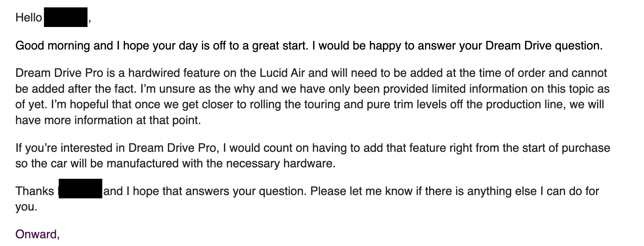Click the blacked-out name after Hello
The image size is (644, 246).
(66, 17)
